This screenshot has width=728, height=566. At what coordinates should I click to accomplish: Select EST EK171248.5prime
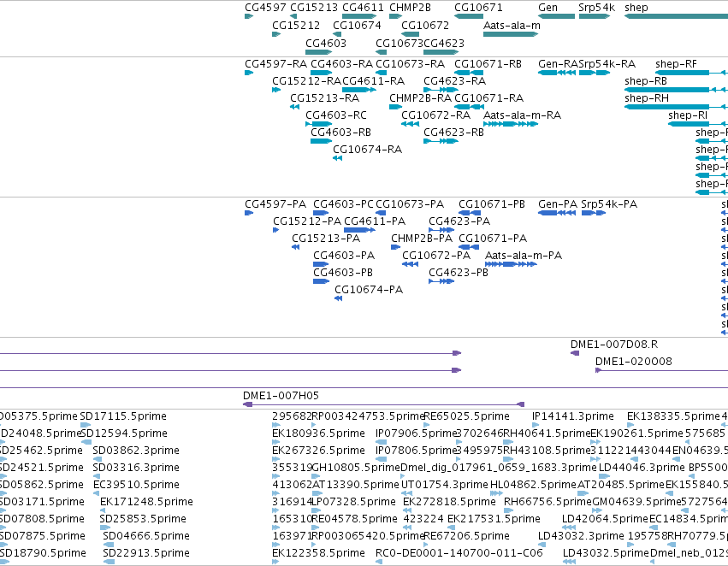tap(146, 502)
